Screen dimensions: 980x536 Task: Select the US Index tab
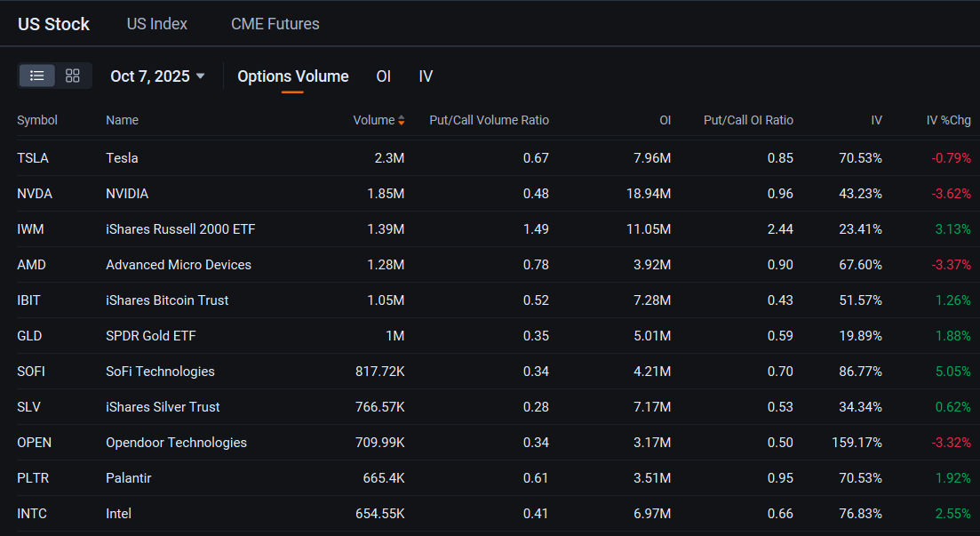point(157,24)
